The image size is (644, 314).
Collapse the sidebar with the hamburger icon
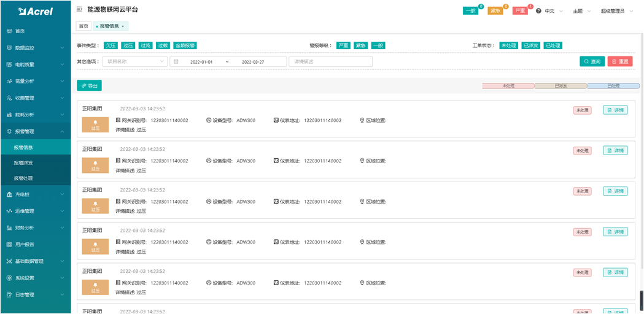[x=79, y=9]
